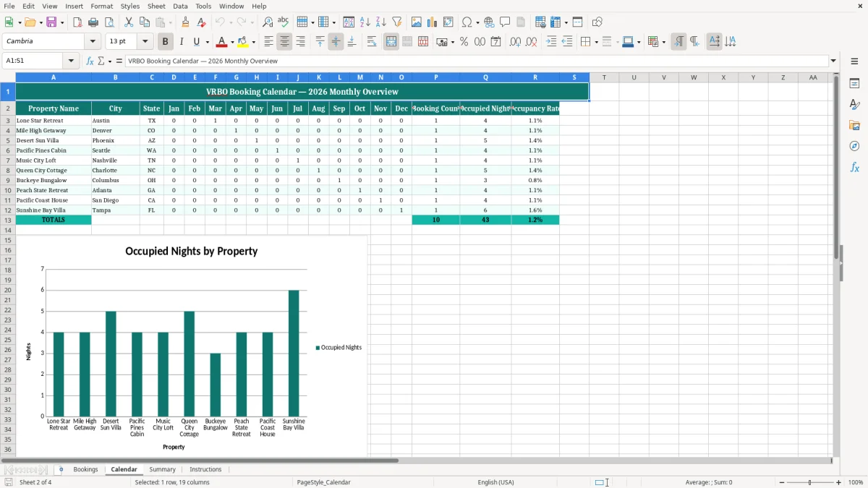Click the Insert Image icon

(x=417, y=22)
